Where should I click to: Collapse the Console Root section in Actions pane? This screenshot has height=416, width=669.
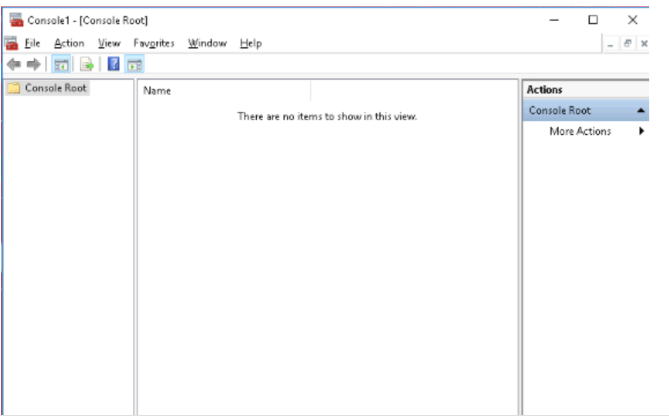[x=640, y=111]
